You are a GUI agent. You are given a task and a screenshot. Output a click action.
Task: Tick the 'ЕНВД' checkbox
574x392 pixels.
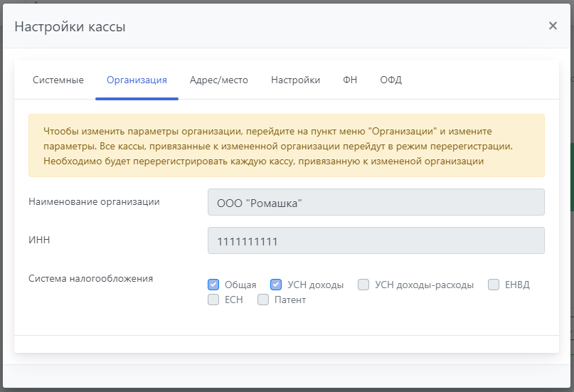(494, 285)
